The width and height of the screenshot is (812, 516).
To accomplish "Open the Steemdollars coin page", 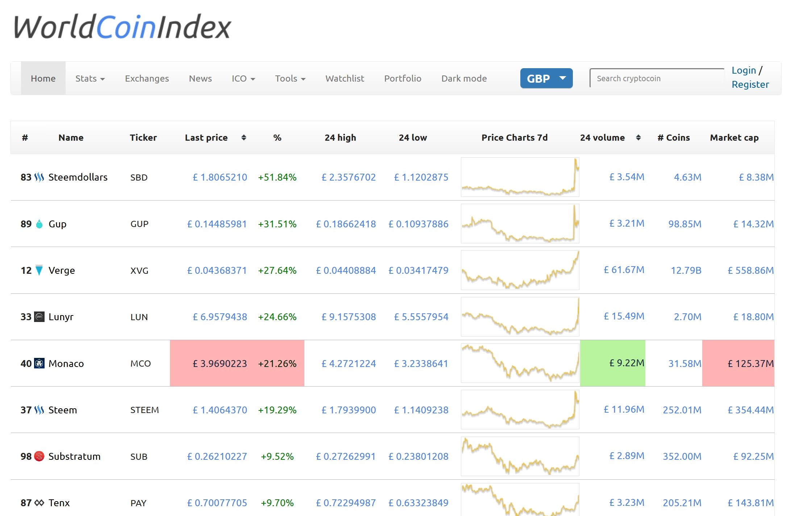I will 78,177.
